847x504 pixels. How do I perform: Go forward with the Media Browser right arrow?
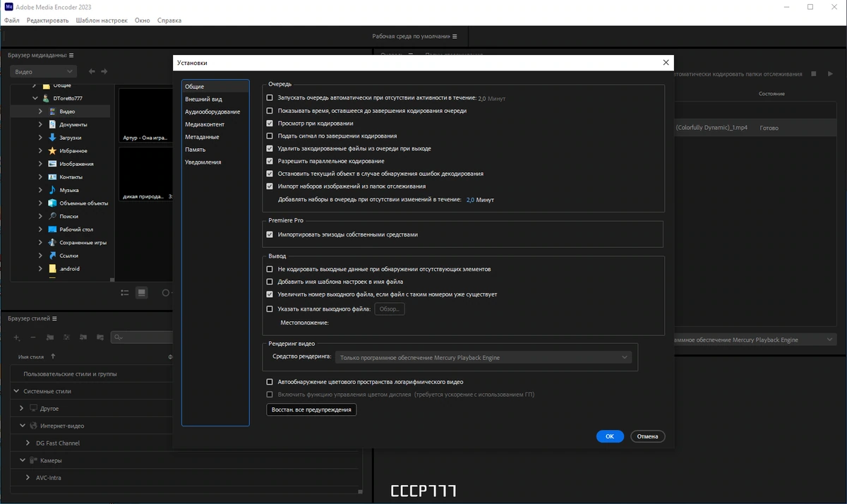click(x=104, y=71)
